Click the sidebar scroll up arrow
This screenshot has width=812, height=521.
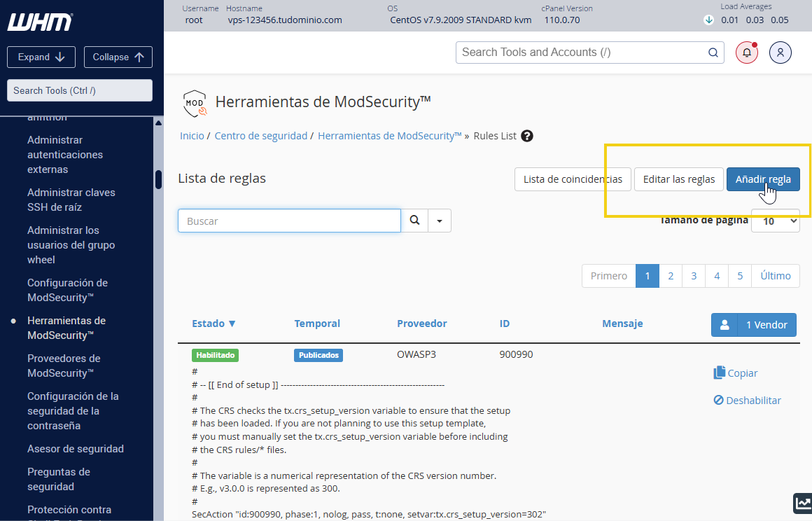point(158,123)
